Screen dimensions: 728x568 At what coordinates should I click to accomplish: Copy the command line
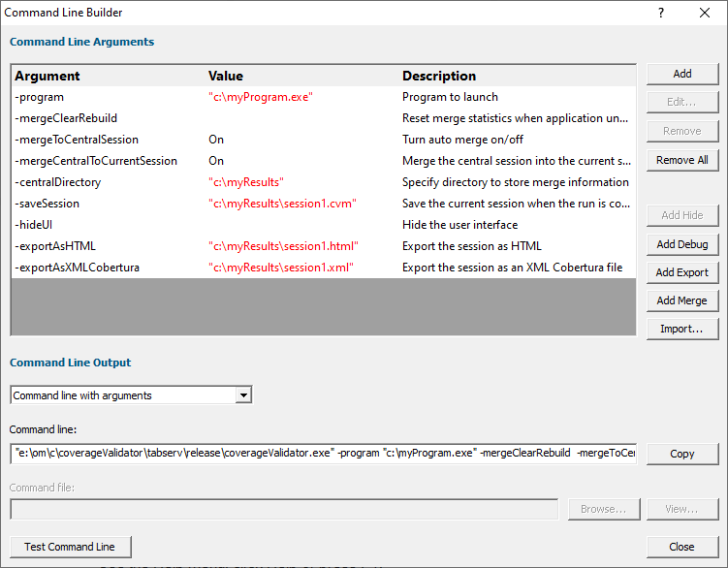click(682, 454)
